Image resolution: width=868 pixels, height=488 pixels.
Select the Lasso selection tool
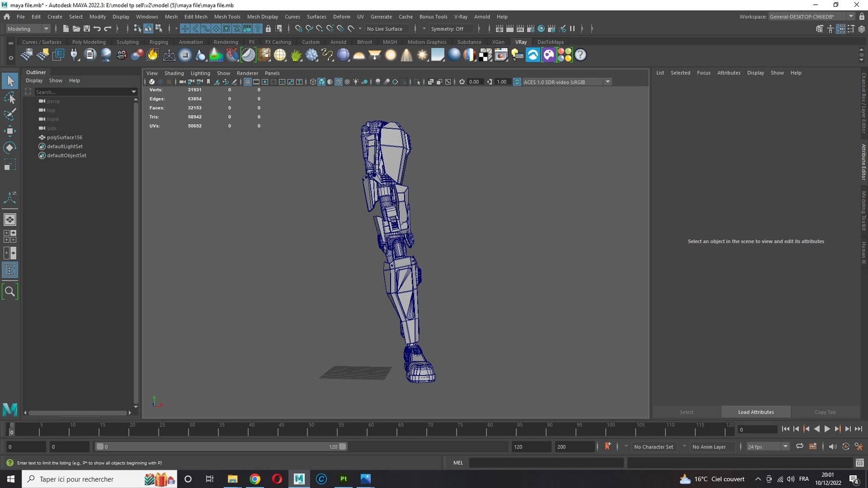pyautogui.click(x=10, y=97)
